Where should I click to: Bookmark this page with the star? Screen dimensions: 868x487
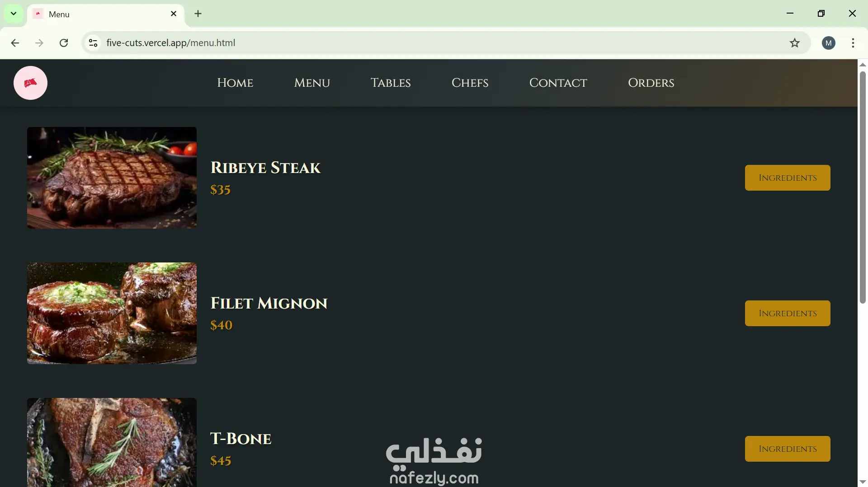795,43
